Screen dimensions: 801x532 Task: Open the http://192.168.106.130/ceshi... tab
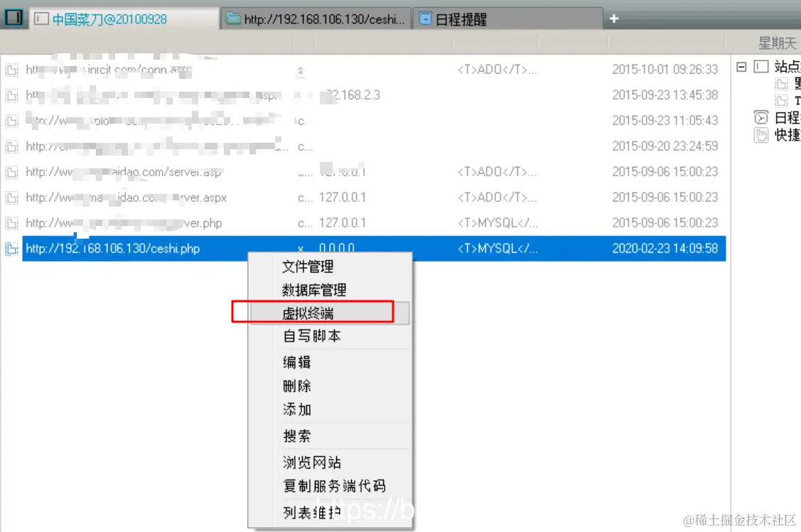point(316,19)
